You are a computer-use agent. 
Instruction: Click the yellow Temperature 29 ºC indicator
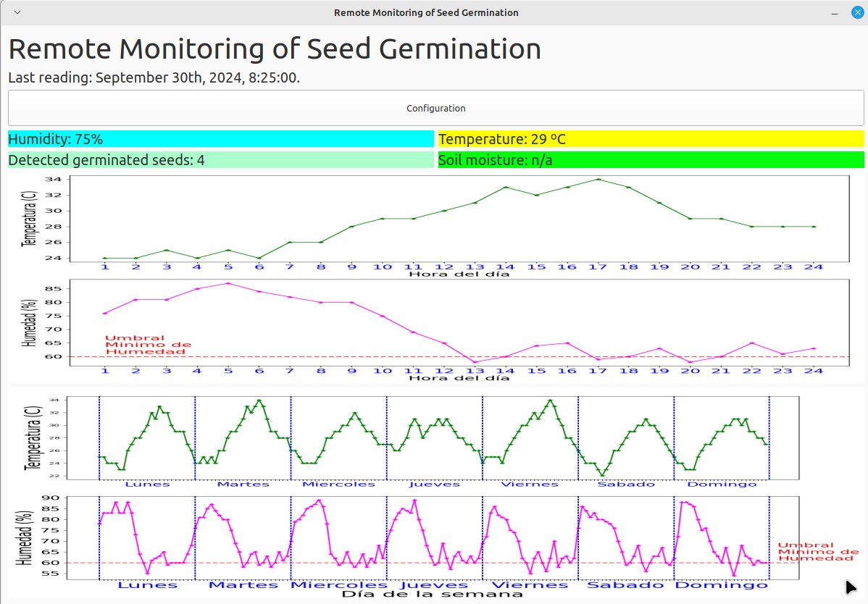pyautogui.click(x=651, y=139)
